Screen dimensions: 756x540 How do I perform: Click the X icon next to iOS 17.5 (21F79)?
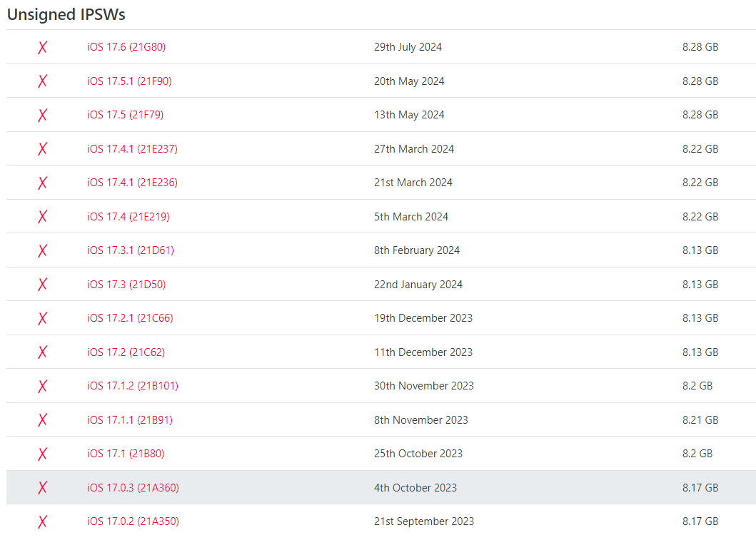42,115
